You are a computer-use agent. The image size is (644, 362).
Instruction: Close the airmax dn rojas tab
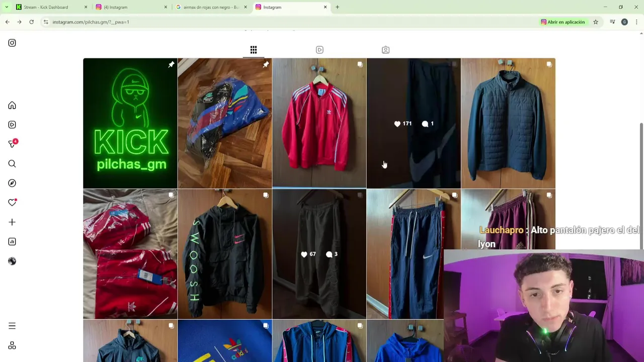point(246,7)
